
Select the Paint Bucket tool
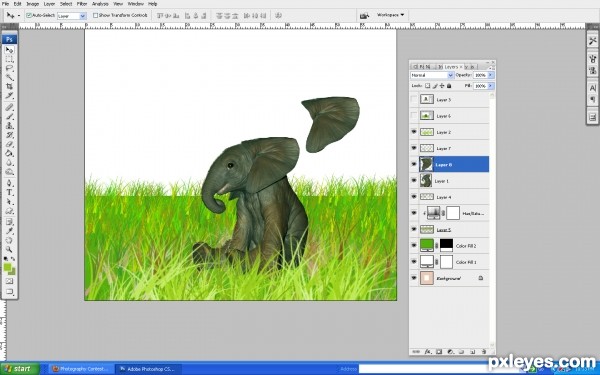[9, 153]
